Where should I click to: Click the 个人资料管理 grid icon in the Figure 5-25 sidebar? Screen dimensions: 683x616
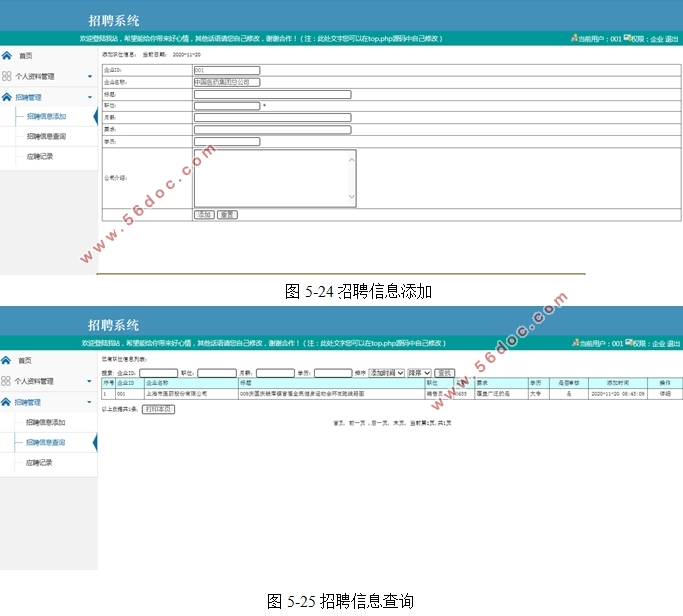[x=5, y=381]
